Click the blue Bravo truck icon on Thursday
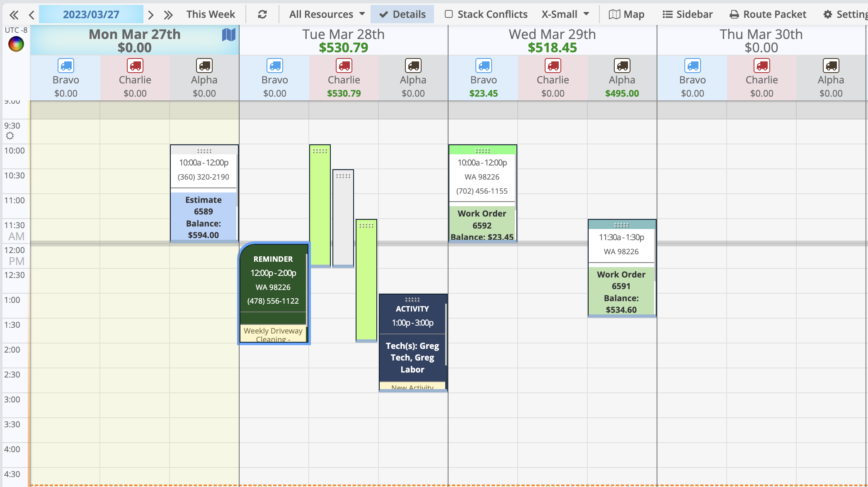The image size is (868, 487). [x=692, y=66]
